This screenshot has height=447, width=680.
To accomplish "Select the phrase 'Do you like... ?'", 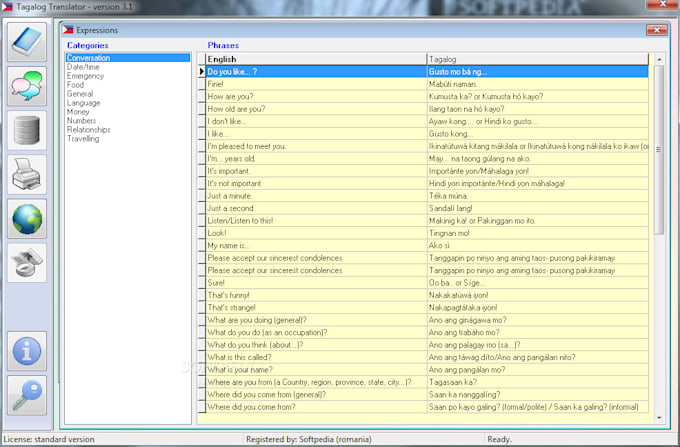I will point(316,72).
